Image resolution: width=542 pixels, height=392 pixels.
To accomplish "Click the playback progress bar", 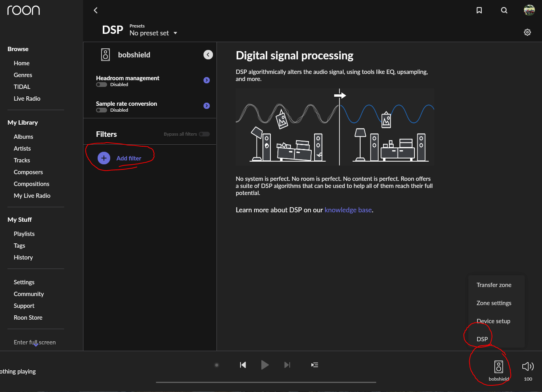I will tap(266, 382).
